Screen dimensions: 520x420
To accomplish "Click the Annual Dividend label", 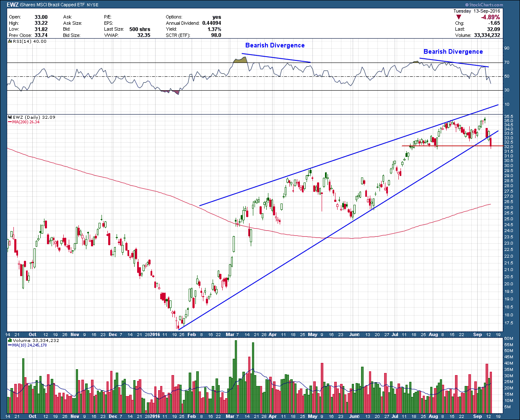I will 182,23.
